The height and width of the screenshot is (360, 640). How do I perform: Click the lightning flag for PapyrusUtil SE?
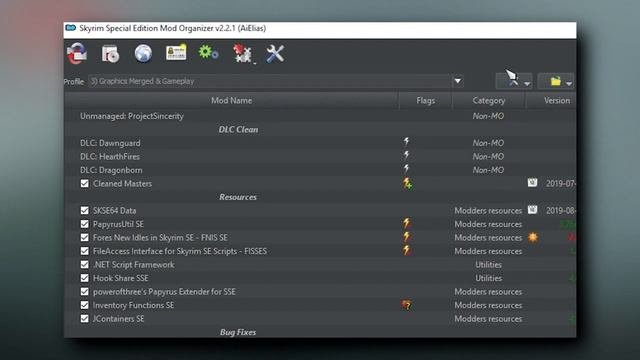407,223
